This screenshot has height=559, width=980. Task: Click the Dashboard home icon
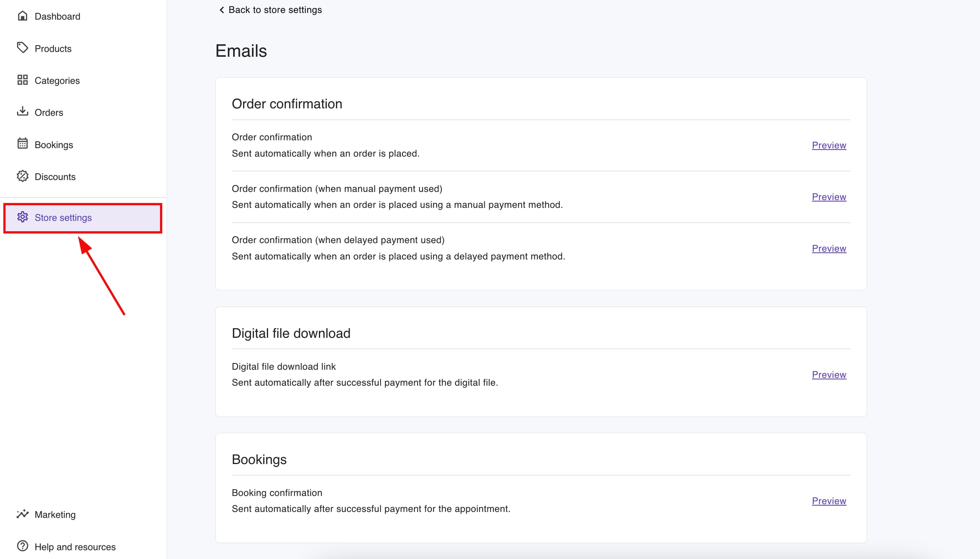pos(22,16)
